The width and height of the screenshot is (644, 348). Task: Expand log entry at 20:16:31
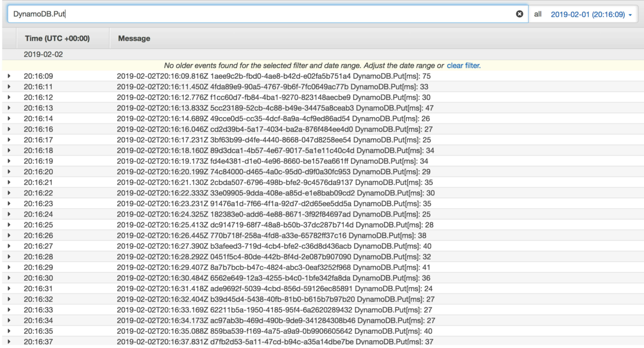coord(9,288)
